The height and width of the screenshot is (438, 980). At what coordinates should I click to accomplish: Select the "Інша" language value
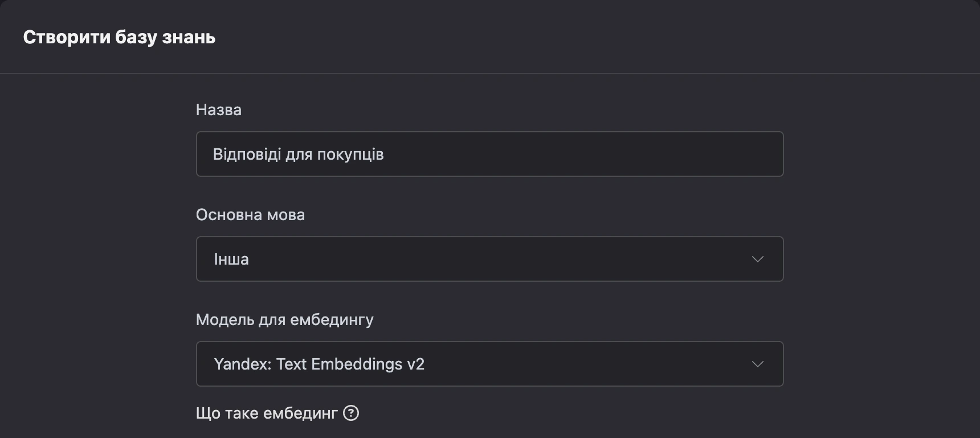(231, 259)
